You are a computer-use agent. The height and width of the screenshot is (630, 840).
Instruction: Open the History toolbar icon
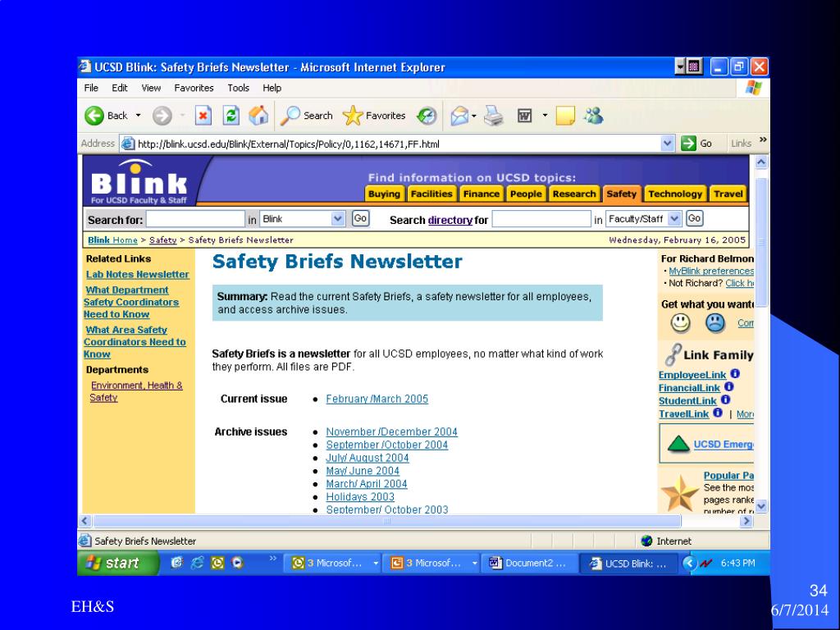tap(427, 116)
